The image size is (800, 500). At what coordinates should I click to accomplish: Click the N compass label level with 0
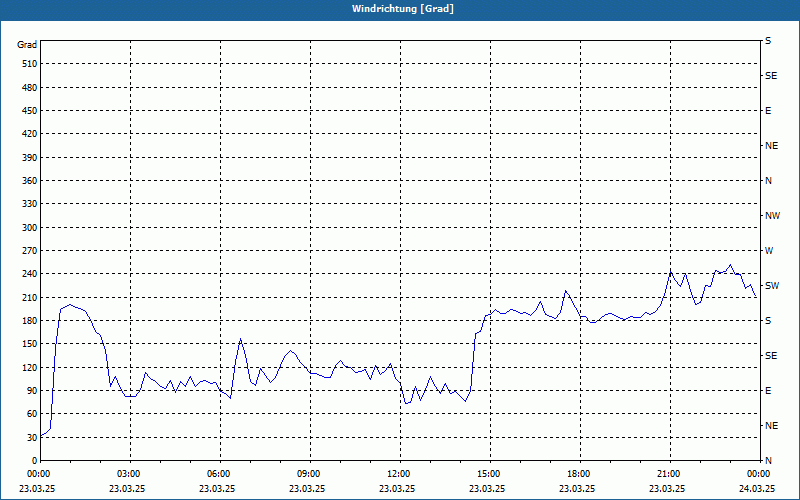(768, 460)
